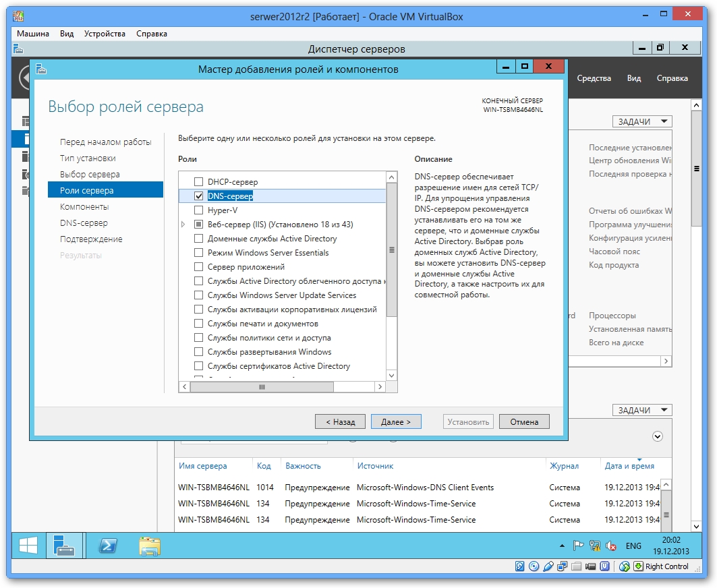717x588 pixels.
Task: Click the wizard title bar icon
Action: coord(41,69)
